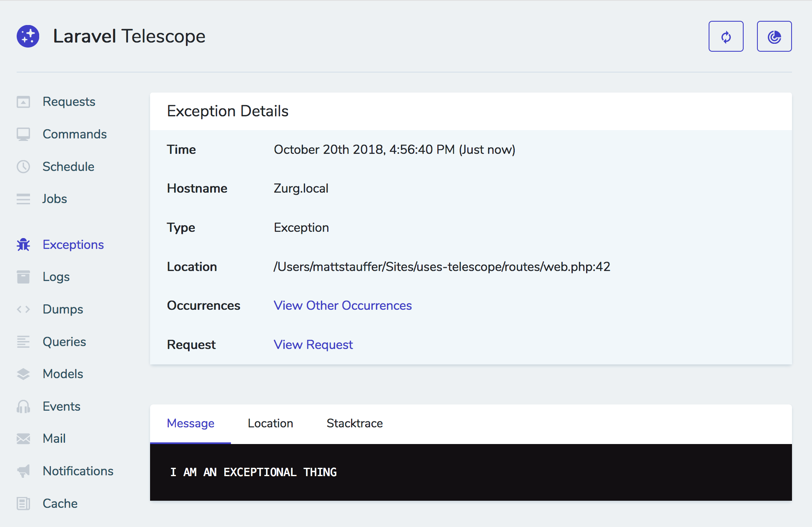
Task: Open Schedule via the clock icon
Action: pos(23,166)
